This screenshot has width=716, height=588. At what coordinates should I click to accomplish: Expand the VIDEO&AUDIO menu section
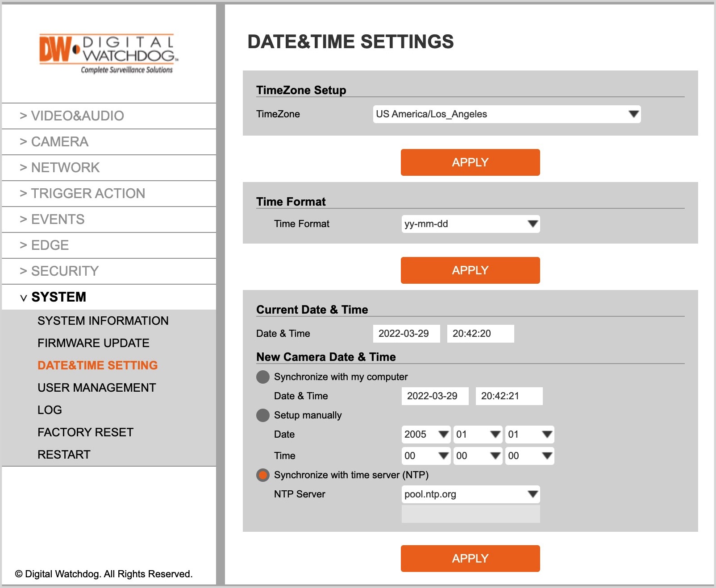pos(109,116)
